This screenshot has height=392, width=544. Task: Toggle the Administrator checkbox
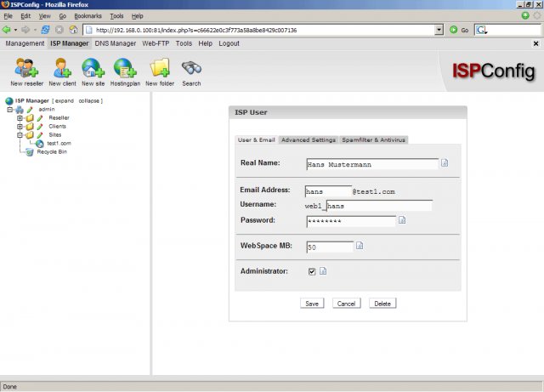[312, 271]
